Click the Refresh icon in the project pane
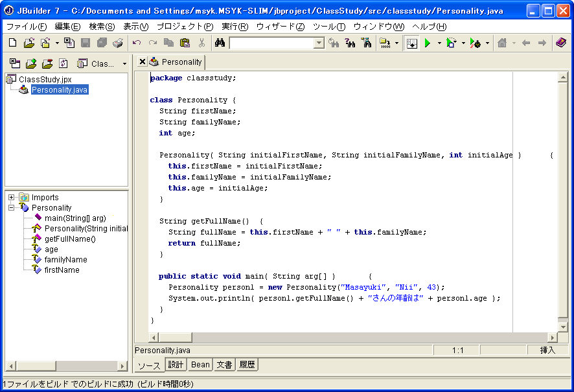 (x=63, y=63)
